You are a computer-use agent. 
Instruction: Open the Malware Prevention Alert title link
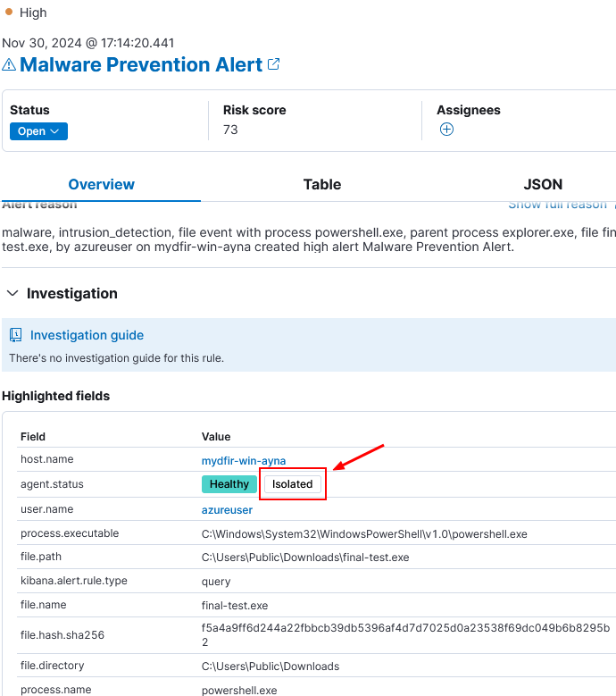coord(141,65)
